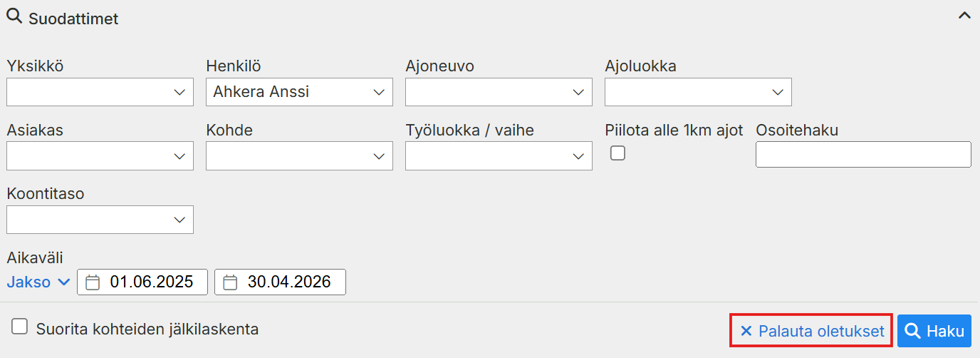
Task: Expand the Koontitaso dropdown
Action: coord(100,220)
